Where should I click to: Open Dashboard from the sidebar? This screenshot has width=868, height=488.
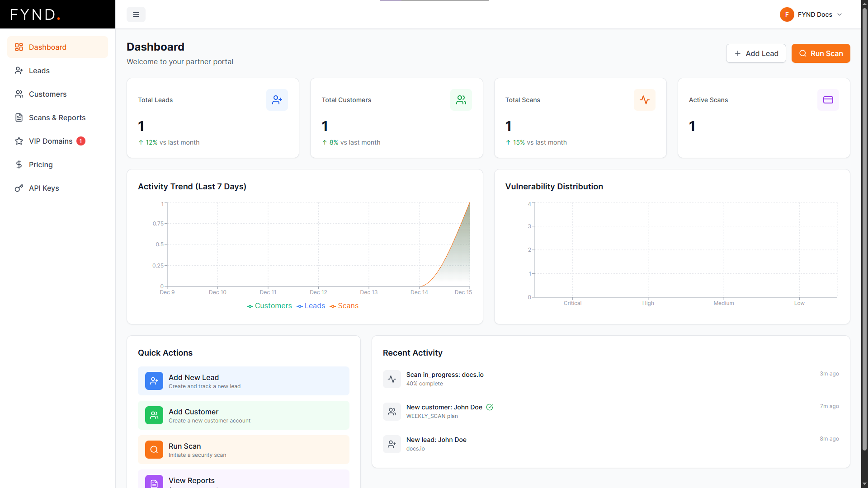47,47
